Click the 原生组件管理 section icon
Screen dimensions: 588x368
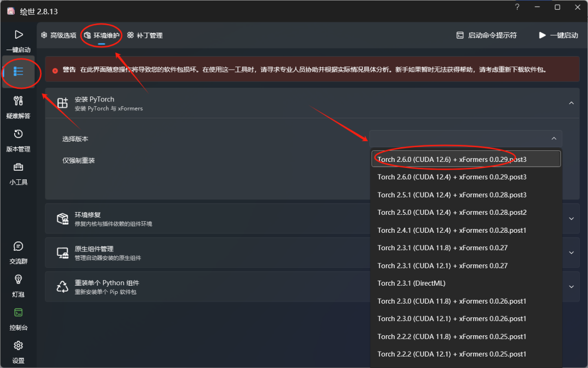click(x=62, y=253)
